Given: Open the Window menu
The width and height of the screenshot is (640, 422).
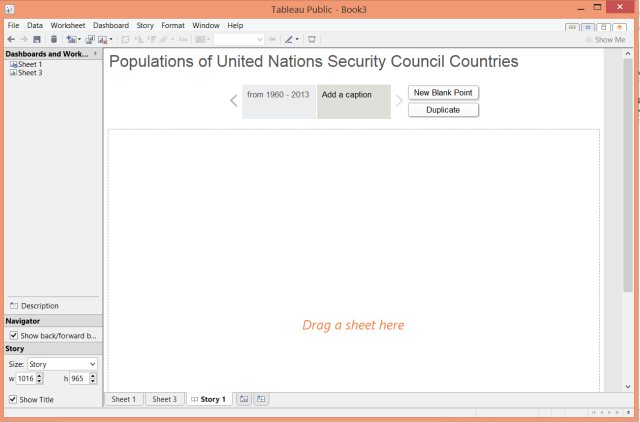Looking at the screenshot, I should click(x=206, y=25).
